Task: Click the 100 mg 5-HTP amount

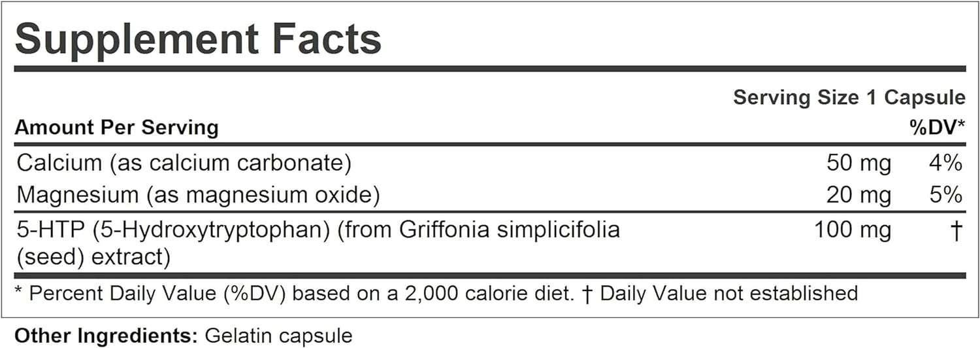Action: (x=853, y=230)
